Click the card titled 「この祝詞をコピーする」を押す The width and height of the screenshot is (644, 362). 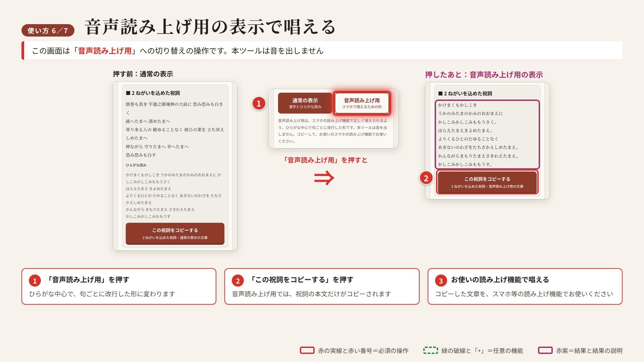click(x=322, y=287)
